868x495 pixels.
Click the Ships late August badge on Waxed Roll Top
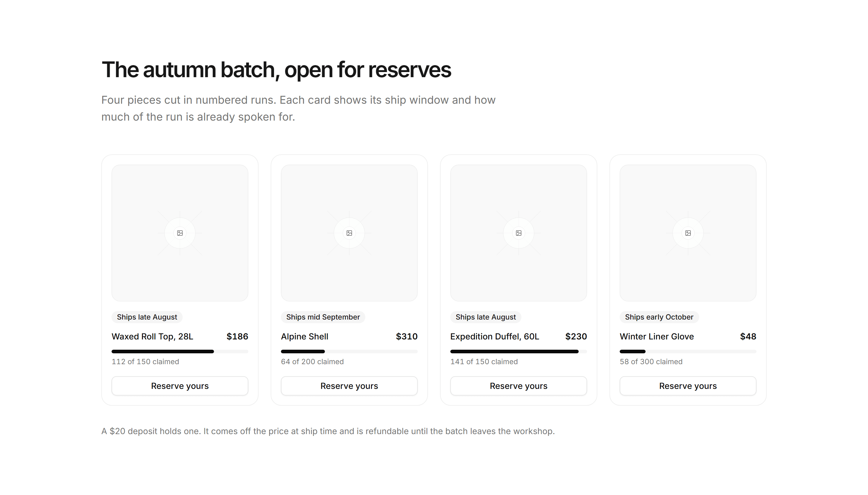[x=147, y=317]
